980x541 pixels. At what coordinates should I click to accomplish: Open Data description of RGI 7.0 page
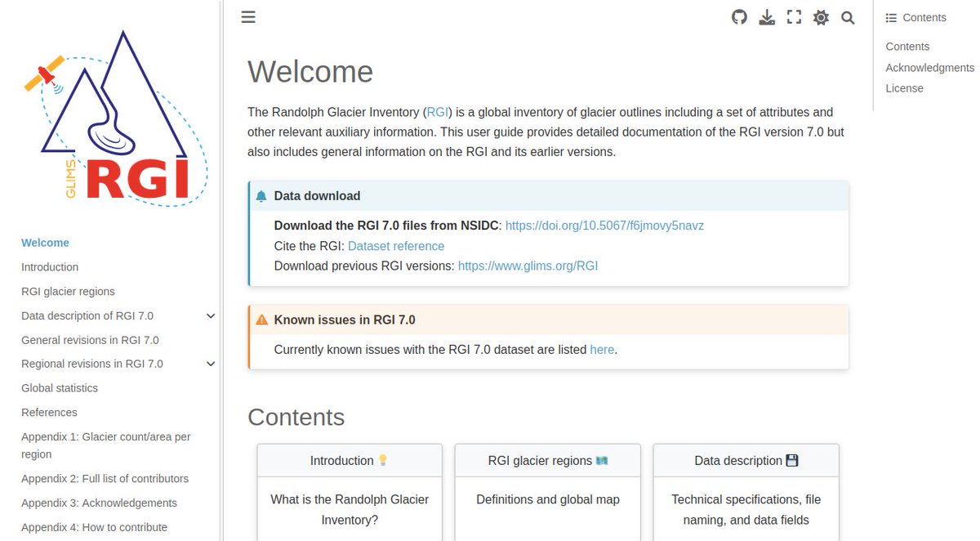[x=87, y=316]
